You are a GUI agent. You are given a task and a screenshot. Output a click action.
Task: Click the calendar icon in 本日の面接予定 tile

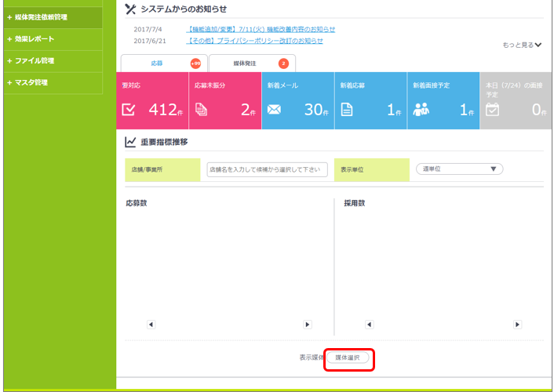coord(492,111)
